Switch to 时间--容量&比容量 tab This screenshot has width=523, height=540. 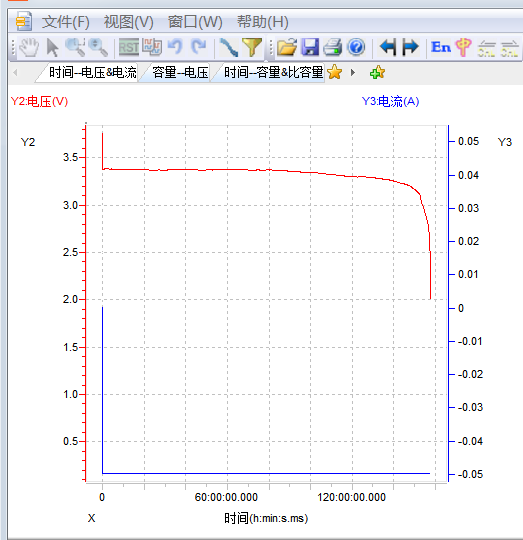(273, 73)
